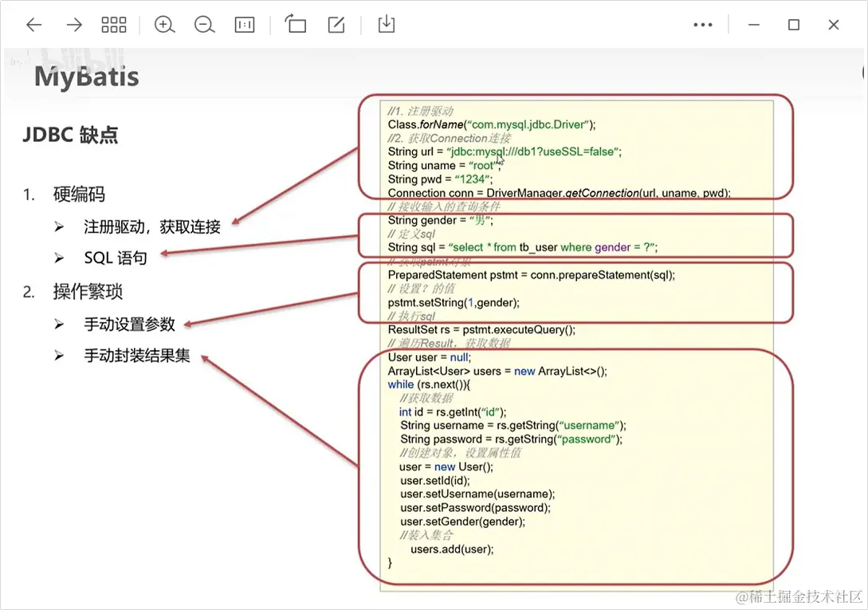The width and height of the screenshot is (868, 610).
Task: Click the '手动封装结果集' bullet
Action: point(137,356)
